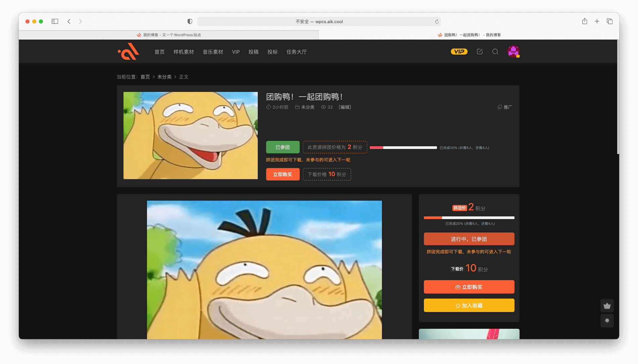Click the [编辑] edit link
The image size is (638, 364).
(345, 107)
